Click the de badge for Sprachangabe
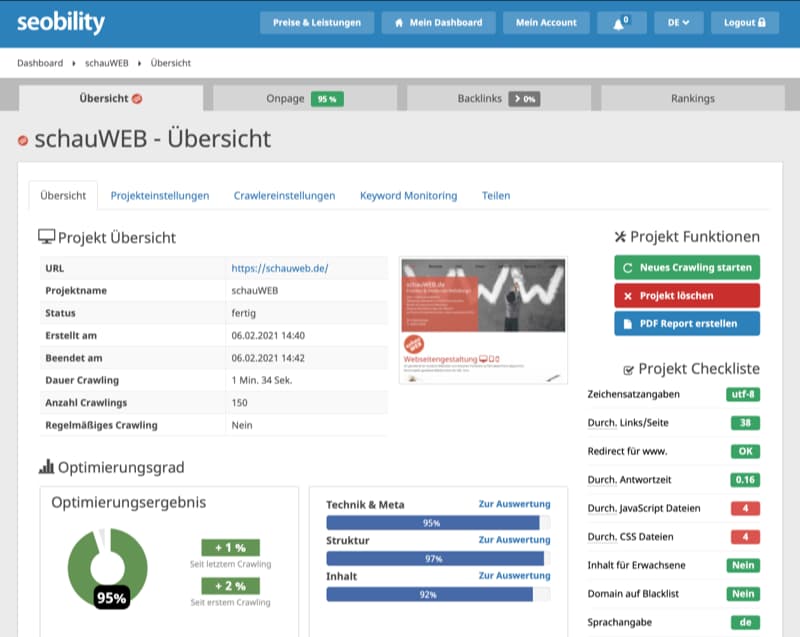Screen dimensions: 800x637 click(745, 622)
